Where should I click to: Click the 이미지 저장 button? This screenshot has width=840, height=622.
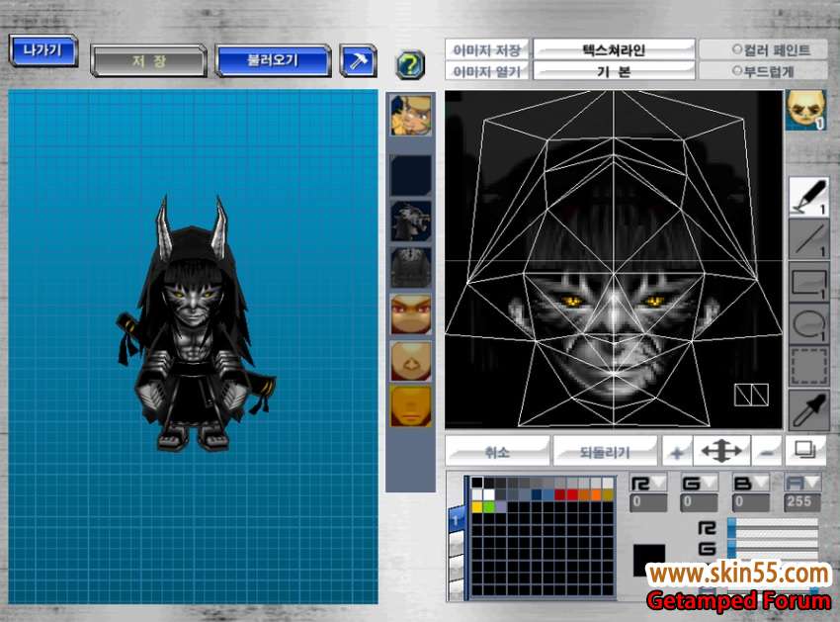pos(487,49)
